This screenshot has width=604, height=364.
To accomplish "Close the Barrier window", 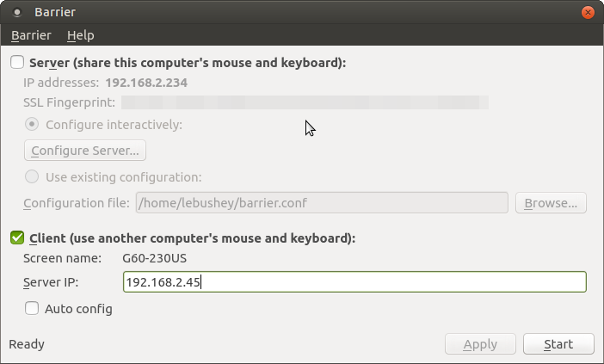I will click(588, 12).
